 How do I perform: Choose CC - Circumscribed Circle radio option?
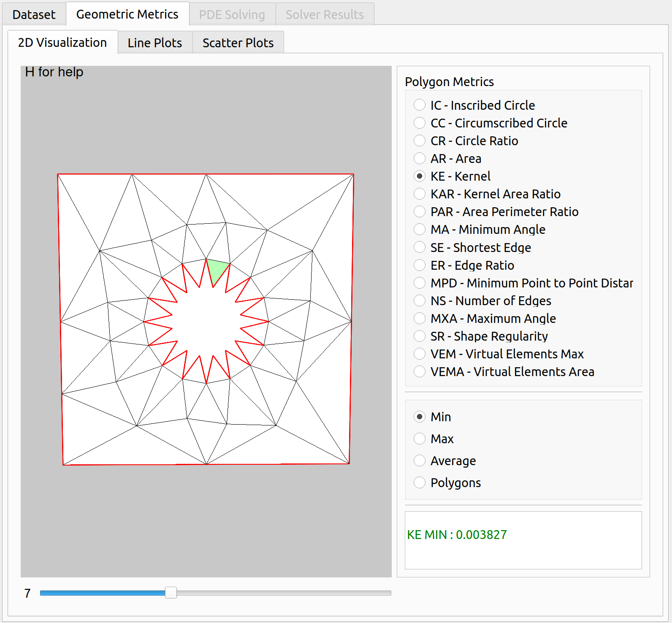point(420,123)
